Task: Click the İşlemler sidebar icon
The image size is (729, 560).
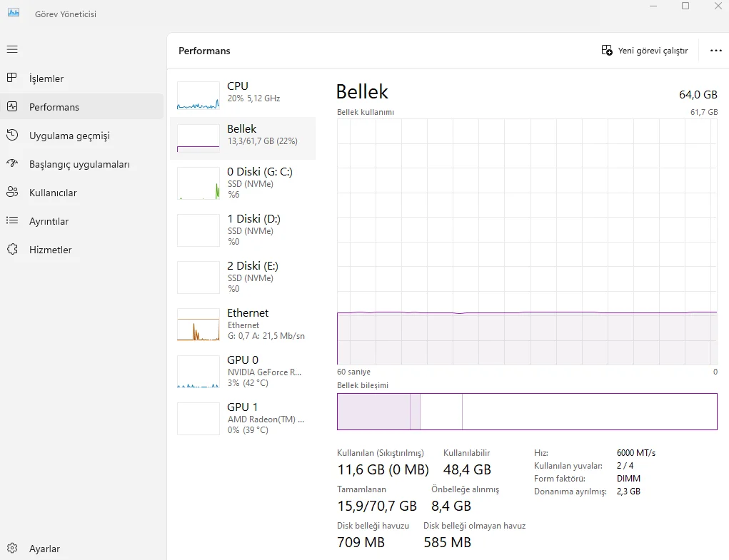Action: click(12, 78)
